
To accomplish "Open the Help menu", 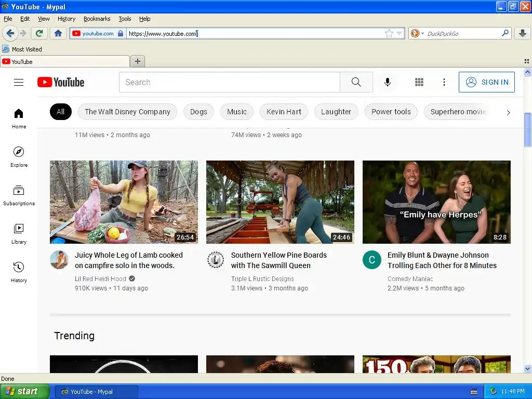I will [x=145, y=19].
